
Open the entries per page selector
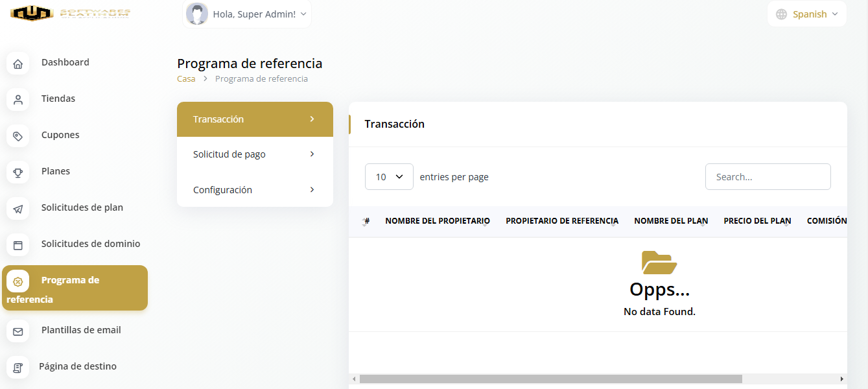coord(389,177)
